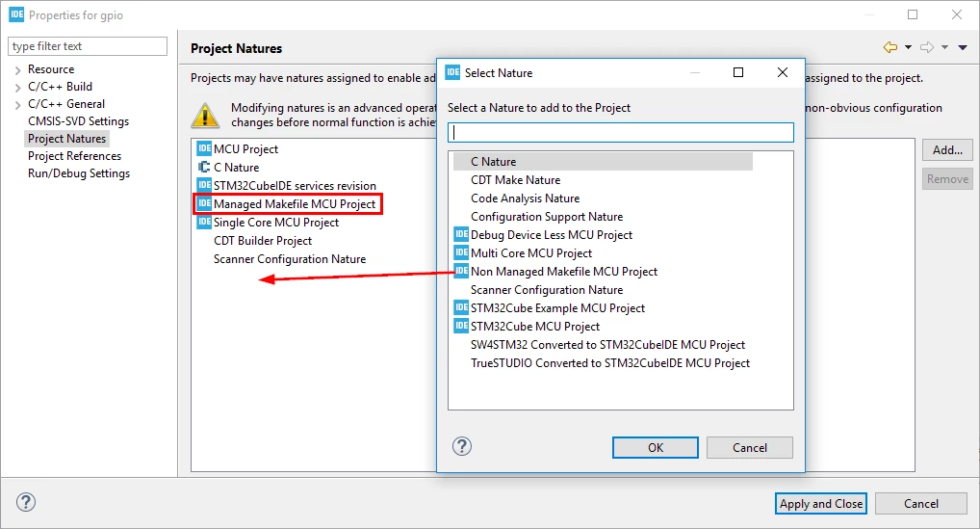Select Non Managed Makefile MCU Project
Screen dimensions: 980x529
[x=564, y=272]
